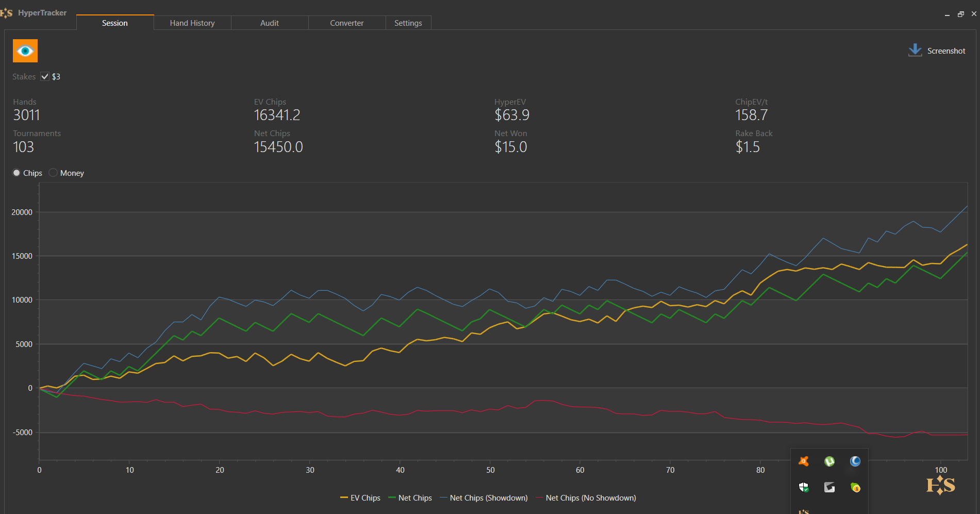Click the Stakes label
The width and height of the screenshot is (980, 514).
tap(24, 76)
